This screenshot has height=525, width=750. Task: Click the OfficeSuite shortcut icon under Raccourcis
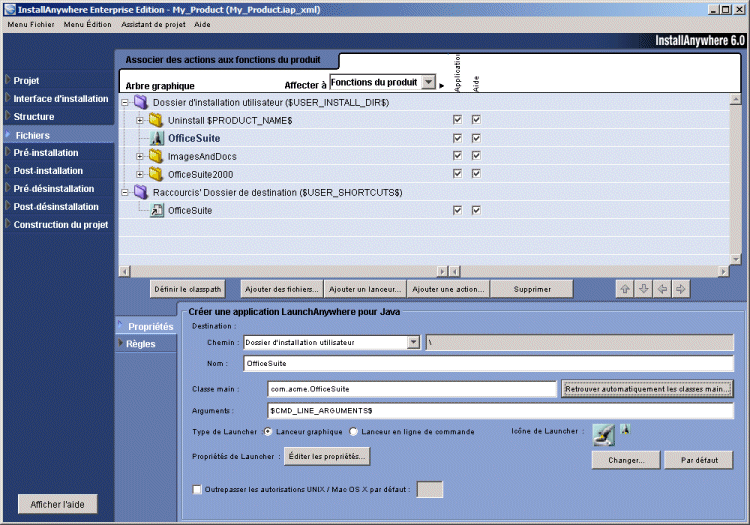[x=156, y=210]
